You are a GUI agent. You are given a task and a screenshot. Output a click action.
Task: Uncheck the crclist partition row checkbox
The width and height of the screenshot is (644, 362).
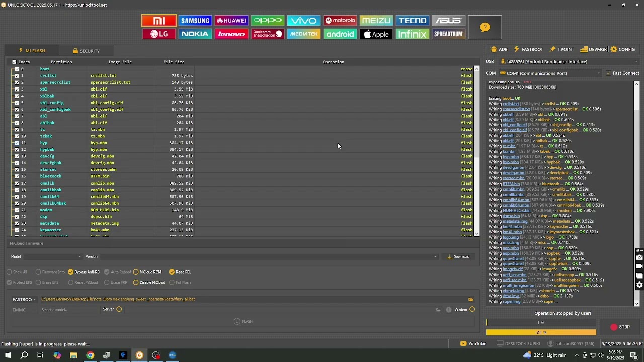coord(17,76)
